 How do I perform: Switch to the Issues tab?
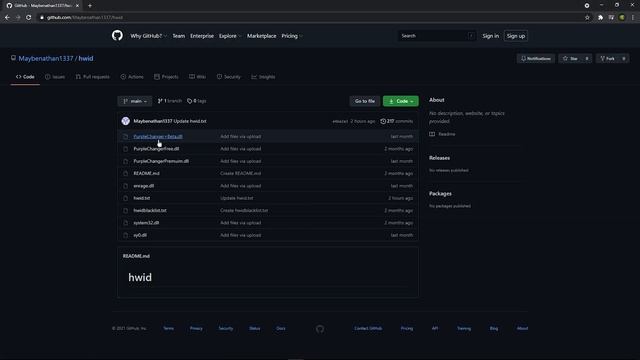55,77
